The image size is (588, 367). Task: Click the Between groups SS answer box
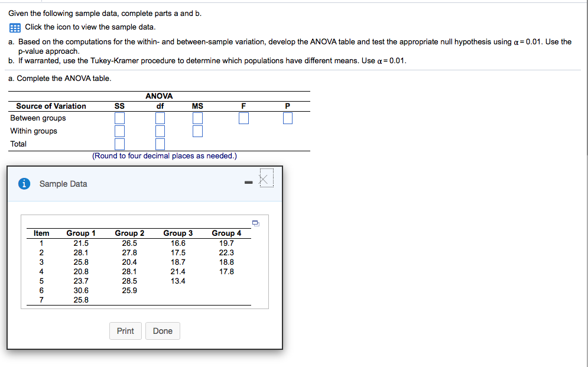(x=119, y=118)
